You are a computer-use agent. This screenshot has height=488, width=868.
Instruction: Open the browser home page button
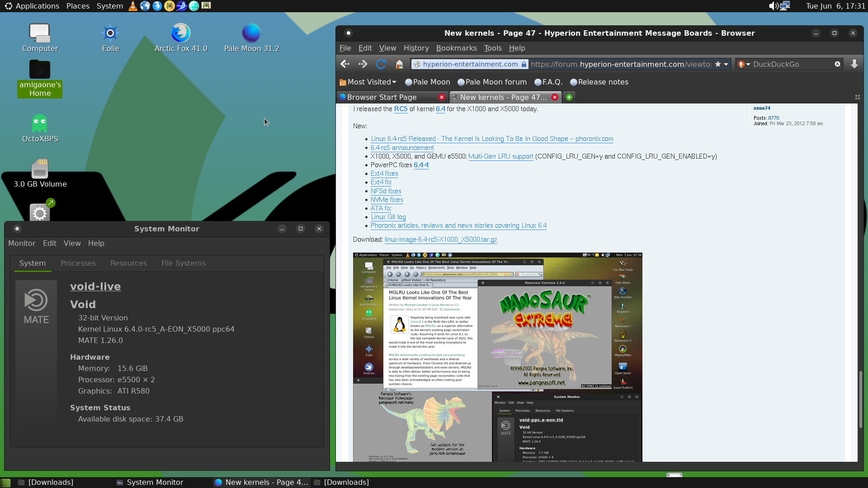point(399,64)
